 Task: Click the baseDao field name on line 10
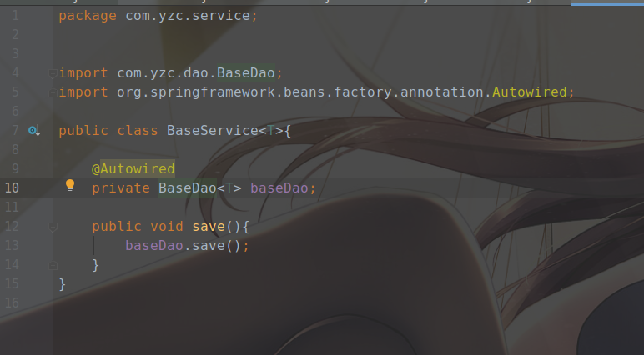(x=279, y=188)
